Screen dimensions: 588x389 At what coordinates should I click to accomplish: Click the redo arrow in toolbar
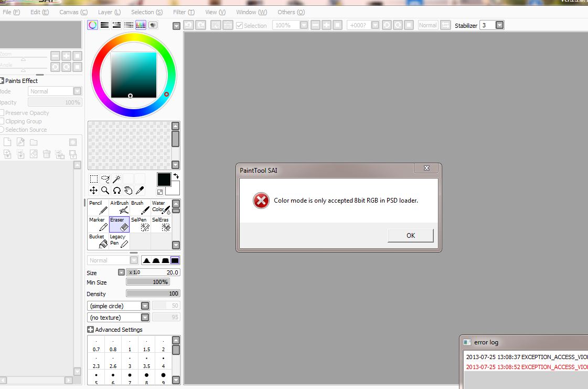pos(201,25)
